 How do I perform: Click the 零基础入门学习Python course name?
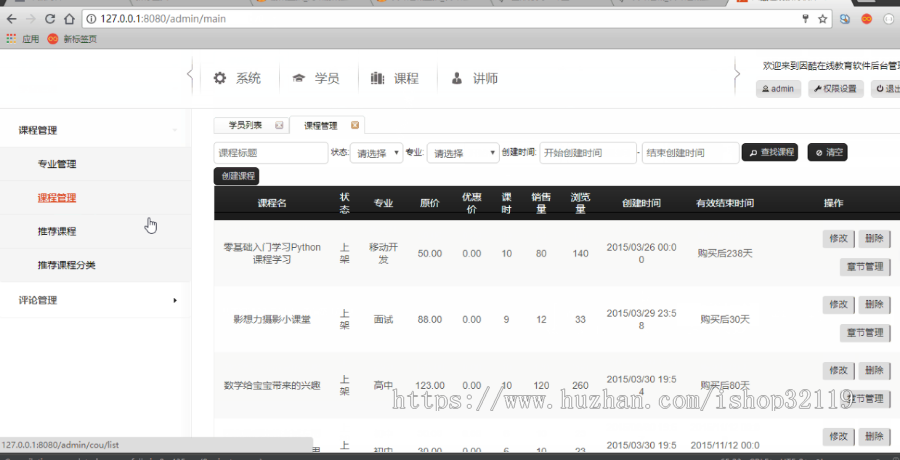click(272, 253)
